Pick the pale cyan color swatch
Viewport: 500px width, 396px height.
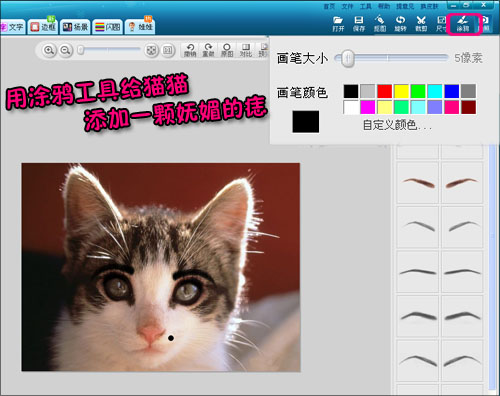(x=418, y=107)
